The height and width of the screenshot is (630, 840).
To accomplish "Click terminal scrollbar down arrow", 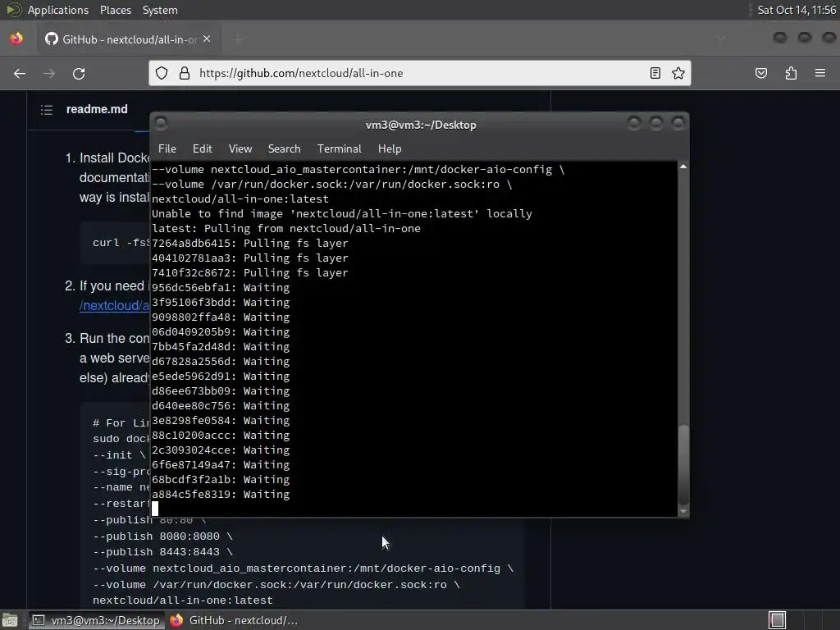I will pyautogui.click(x=683, y=511).
